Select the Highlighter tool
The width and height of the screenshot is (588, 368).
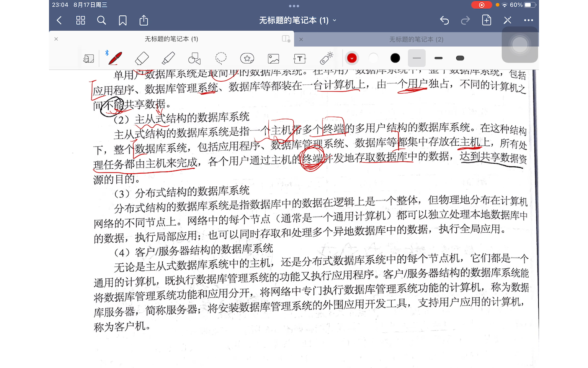tap(168, 58)
